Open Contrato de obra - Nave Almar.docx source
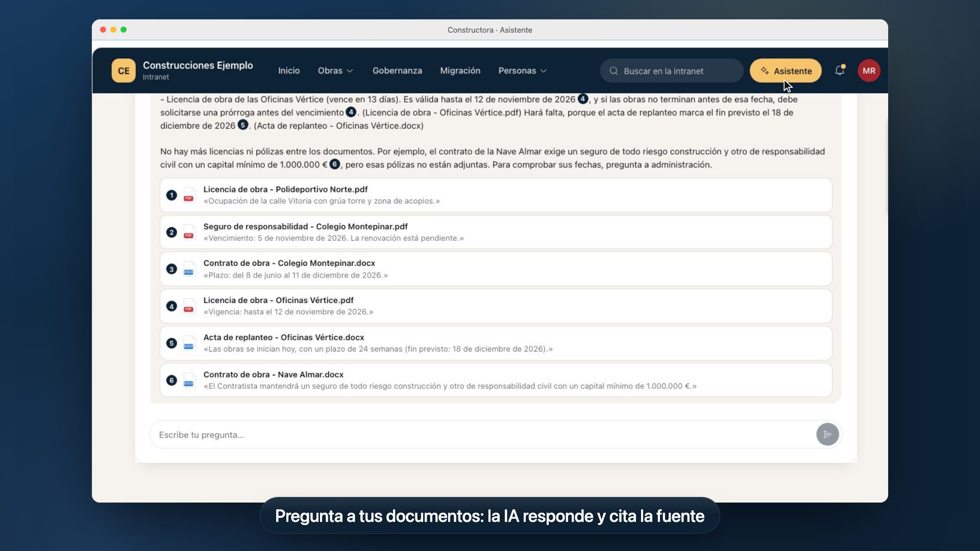 click(x=496, y=381)
